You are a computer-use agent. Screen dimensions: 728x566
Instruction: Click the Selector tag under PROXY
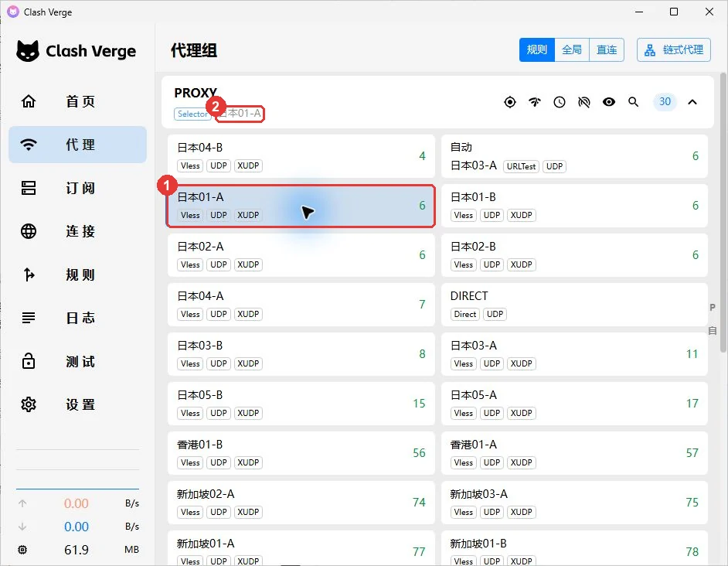point(192,114)
